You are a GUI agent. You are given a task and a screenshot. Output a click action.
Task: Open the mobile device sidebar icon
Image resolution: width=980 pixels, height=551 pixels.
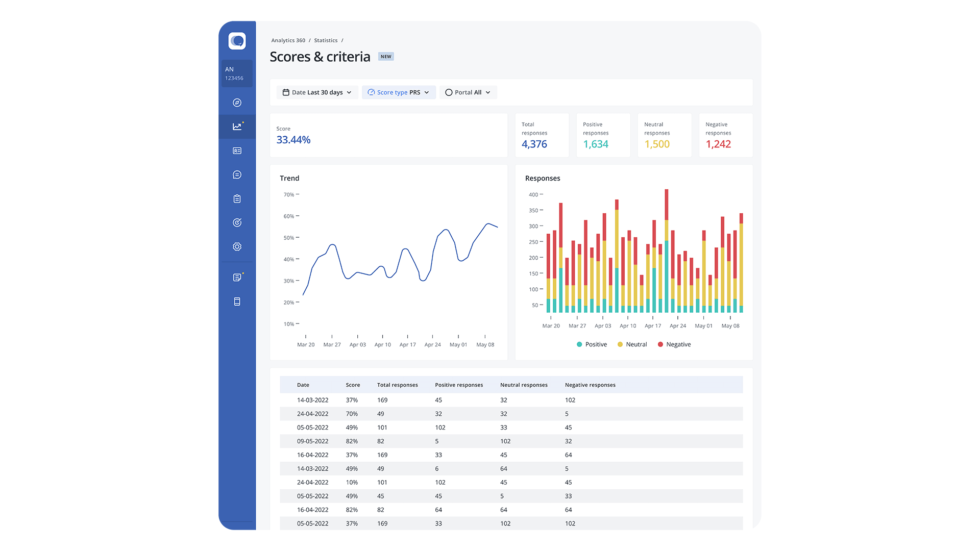tap(237, 302)
